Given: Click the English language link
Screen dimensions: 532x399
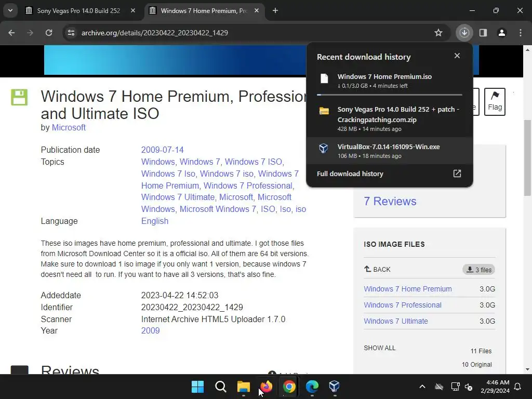Looking at the screenshot, I should click(155, 221).
